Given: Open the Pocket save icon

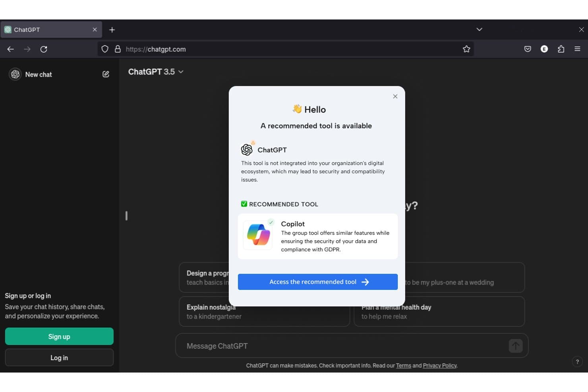Looking at the screenshot, I should (x=528, y=49).
